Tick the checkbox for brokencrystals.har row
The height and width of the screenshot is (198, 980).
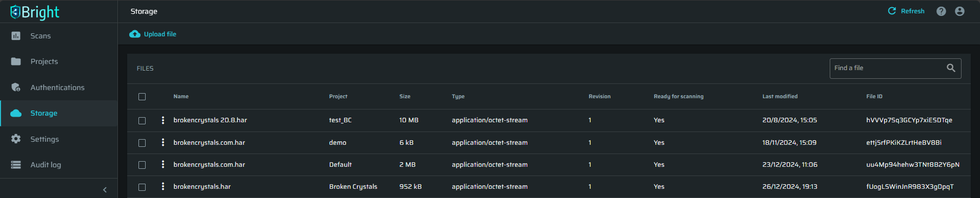(142, 187)
